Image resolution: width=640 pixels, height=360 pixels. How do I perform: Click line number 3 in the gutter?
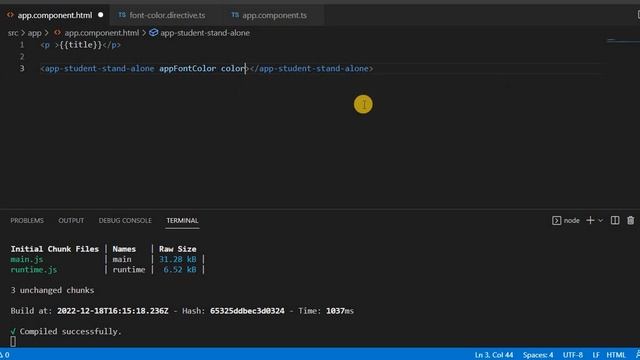pyautogui.click(x=22, y=69)
